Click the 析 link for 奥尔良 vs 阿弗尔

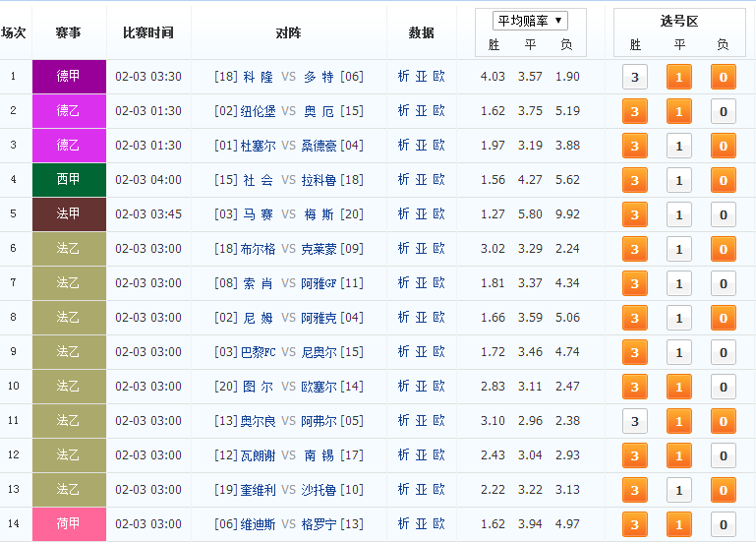pyautogui.click(x=404, y=421)
